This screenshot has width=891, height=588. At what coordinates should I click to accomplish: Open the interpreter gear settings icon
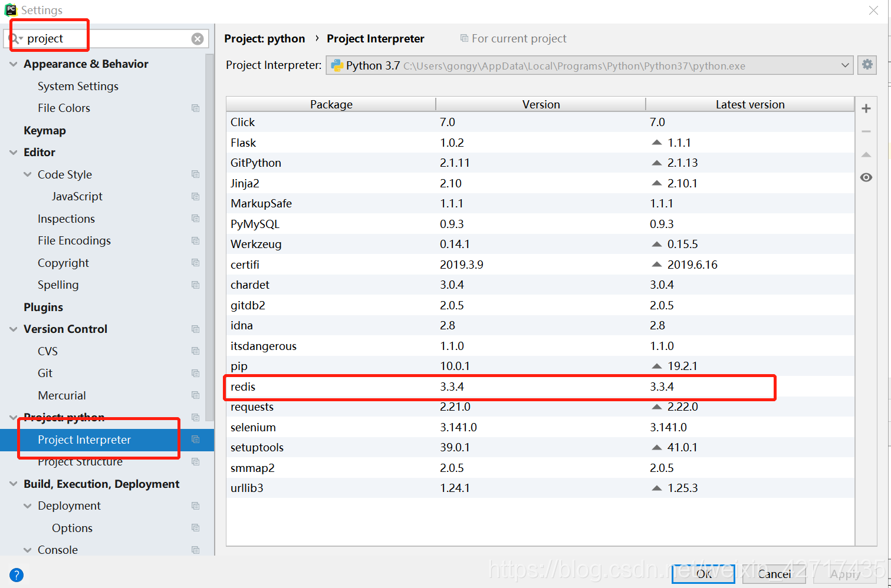[x=867, y=65]
